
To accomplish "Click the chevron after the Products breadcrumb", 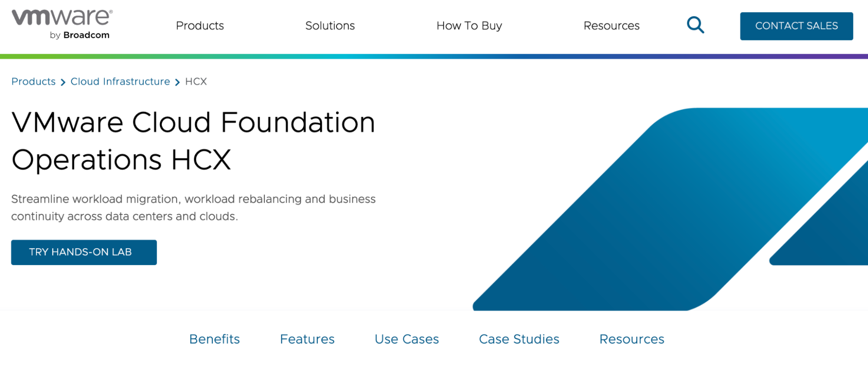I will pyautogui.click(x=63, y=82).
